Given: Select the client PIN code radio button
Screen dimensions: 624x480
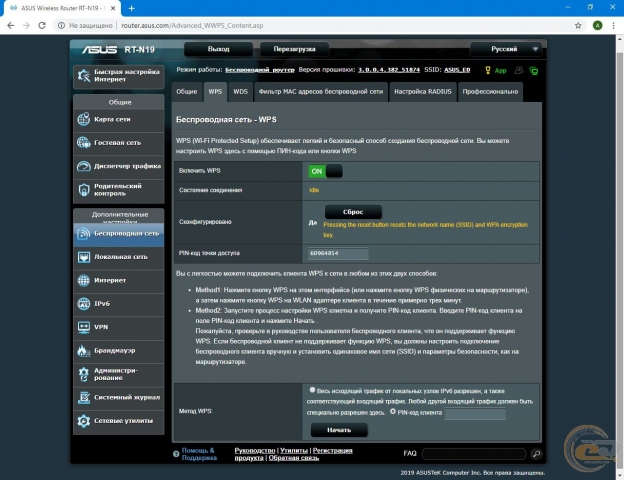Looking at the screenshot, I should [x=393, y=412].
